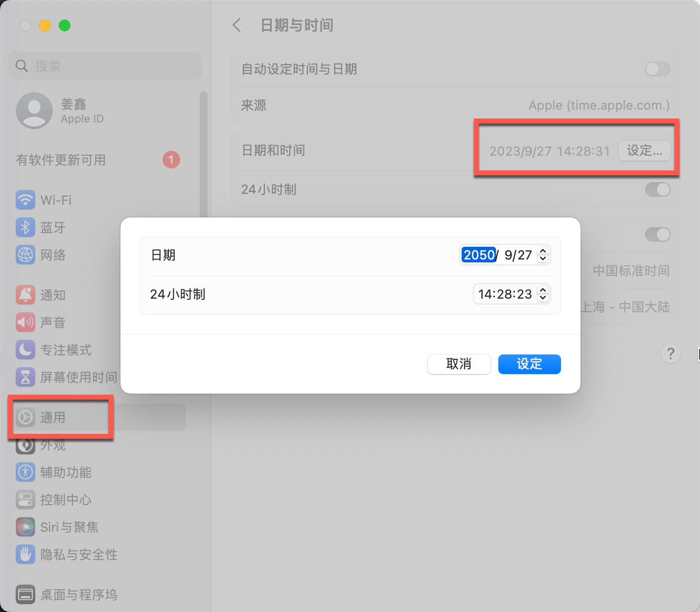
Task: Click the 搜索 search field
Action: [x=105, y=66]
